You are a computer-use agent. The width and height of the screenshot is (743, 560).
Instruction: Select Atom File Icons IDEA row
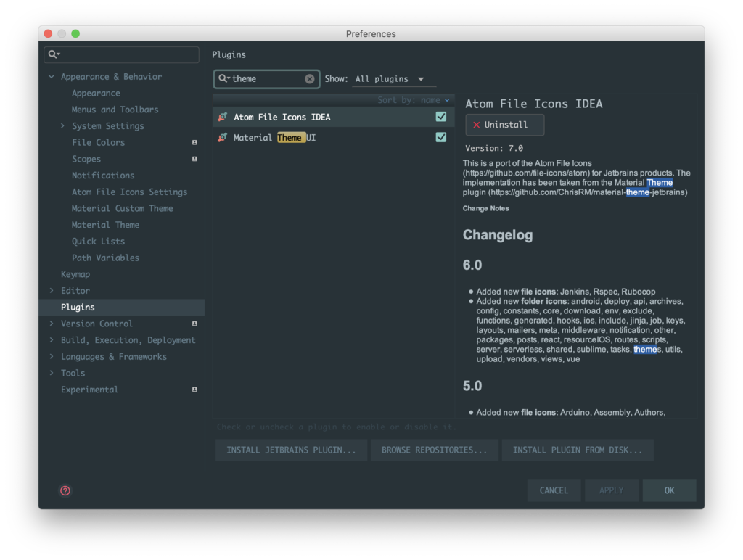(x=334, y=117)
